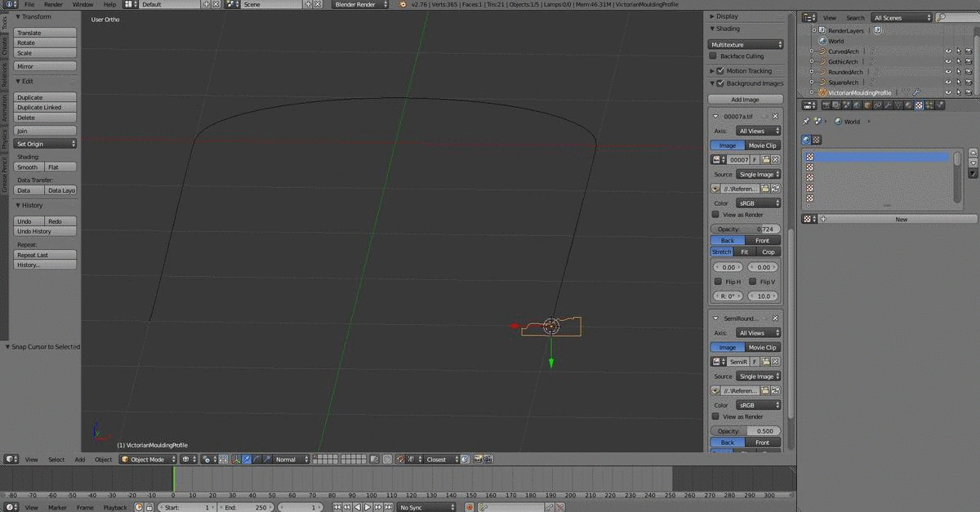This screenshot has height=512, width=980.
Task: Open the Render menu in the top header
Action: 52,3
